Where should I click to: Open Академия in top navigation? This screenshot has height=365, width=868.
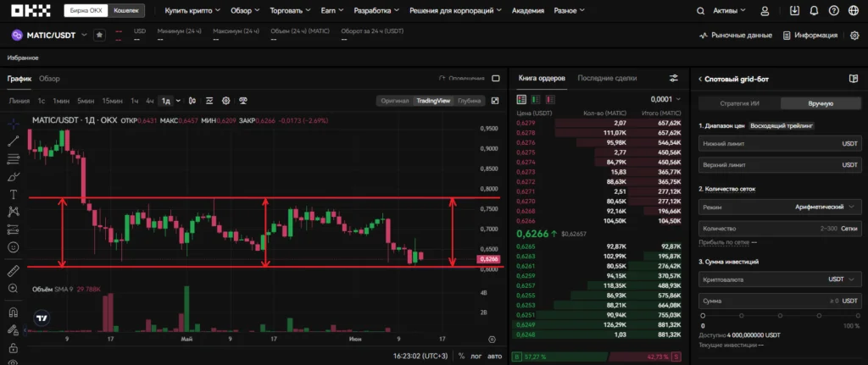point(527,10)
